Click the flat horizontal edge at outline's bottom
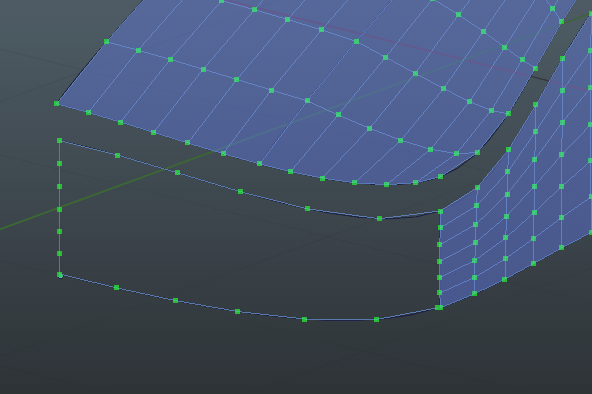Viewport: 592px width, 394px height. 340,320
